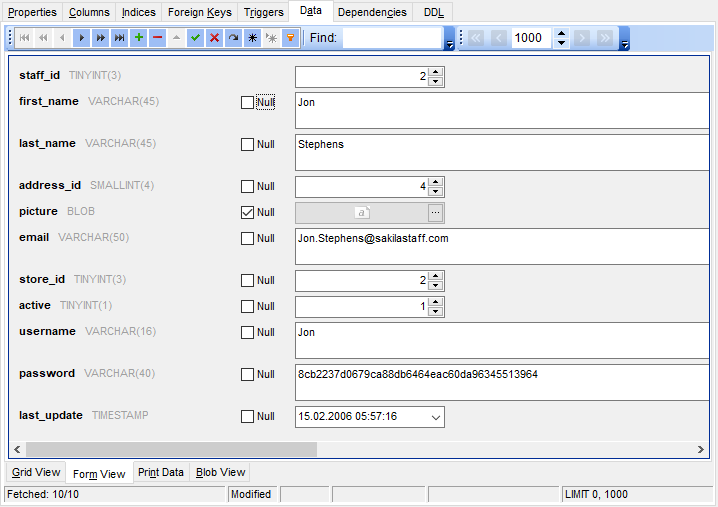Open the orange filter funnel icon
This screenshot has height=507, width=718.
[x=290, y=38]
